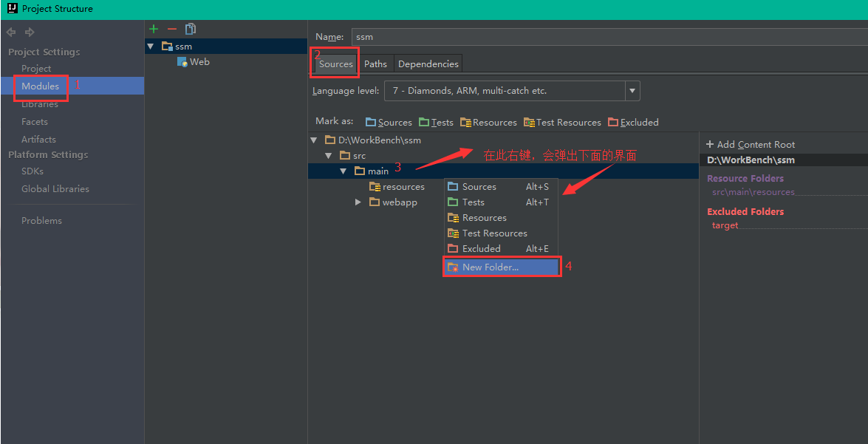Click src\main\resources resource folder entry

pos(753,192)
